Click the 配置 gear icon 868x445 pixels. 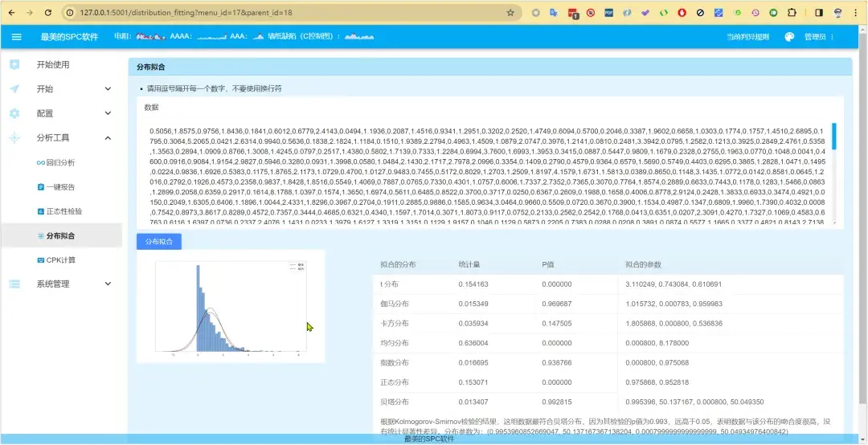coord(14,113)
